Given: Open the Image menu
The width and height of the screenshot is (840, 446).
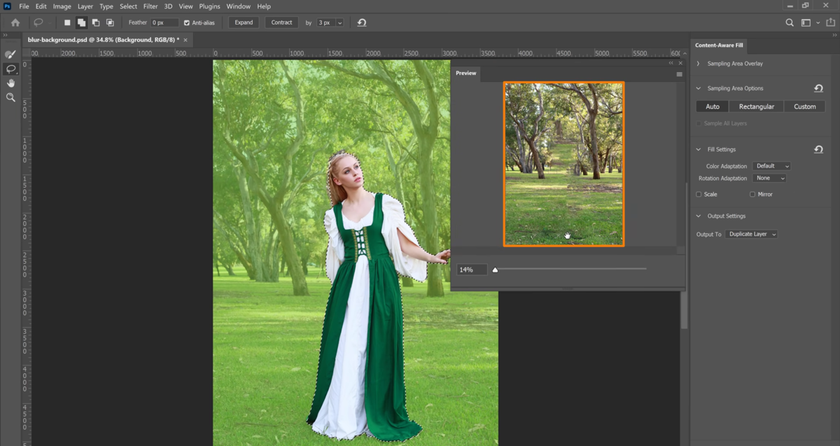Looking at the screenshot, I should pos(62,6).
